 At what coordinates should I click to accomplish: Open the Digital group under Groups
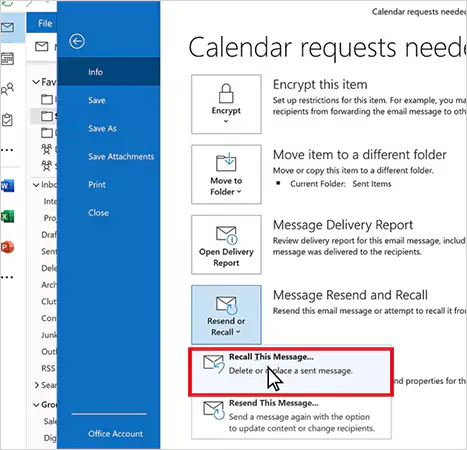(50, 438)
